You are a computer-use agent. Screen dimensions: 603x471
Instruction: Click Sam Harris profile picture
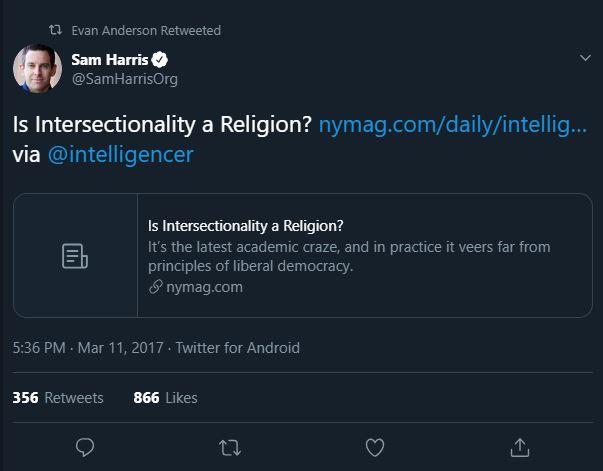38,69
